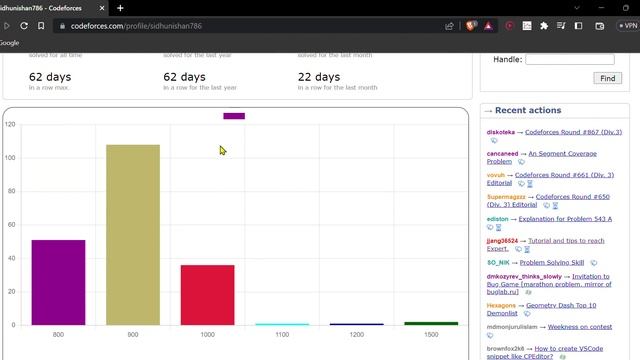This screenshot has width=640, height=360.
Task: Open the share page icon in address bar
Action: coord(449,26)
